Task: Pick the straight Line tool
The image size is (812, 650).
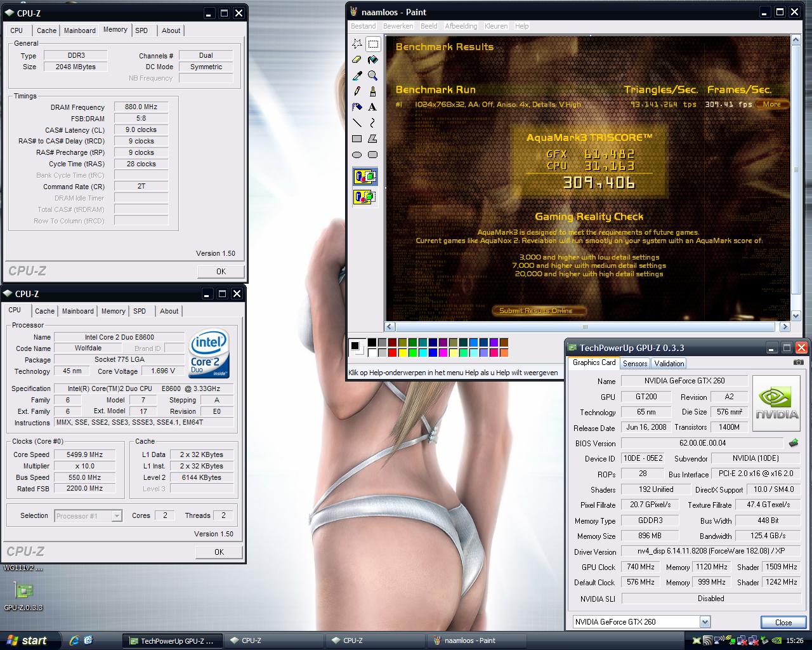Action: pyautogui.click(x=357, y=123)
